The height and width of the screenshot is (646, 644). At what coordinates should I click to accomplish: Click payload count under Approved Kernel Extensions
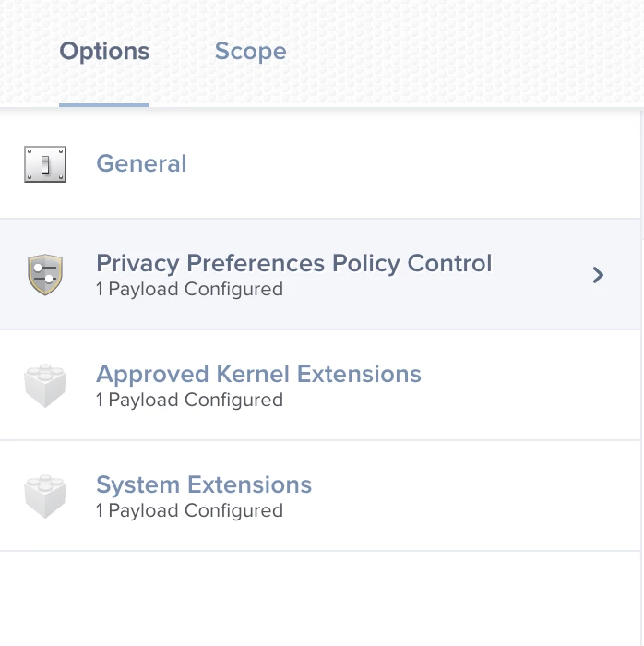pos(189,400)
